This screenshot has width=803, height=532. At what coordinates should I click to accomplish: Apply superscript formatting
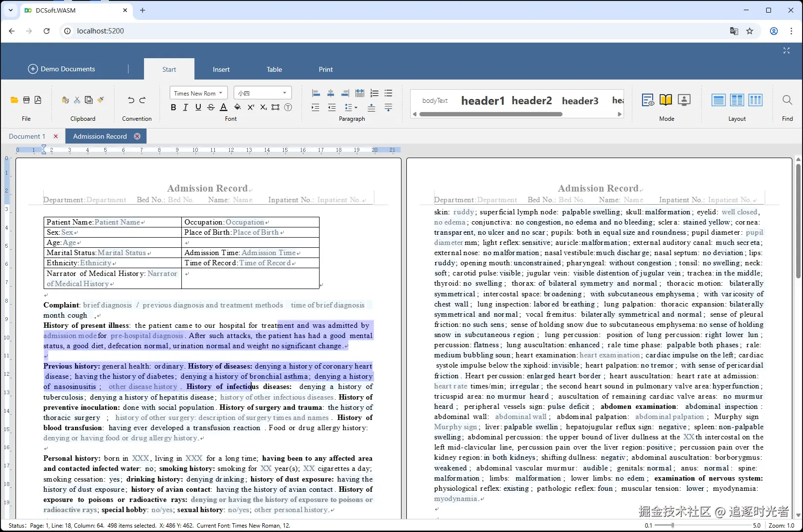click(251, 107)
